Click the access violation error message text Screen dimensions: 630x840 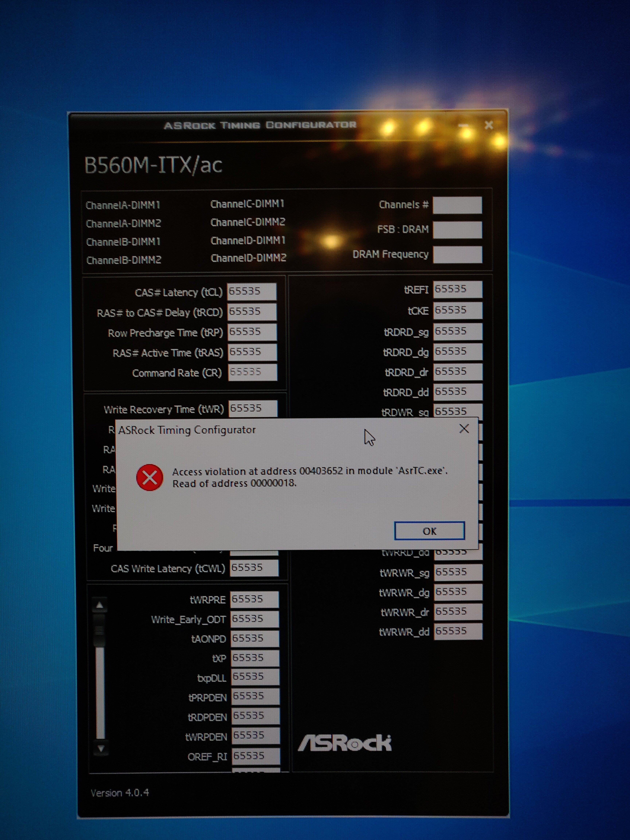pyautogui.click(x=310, y=477)
